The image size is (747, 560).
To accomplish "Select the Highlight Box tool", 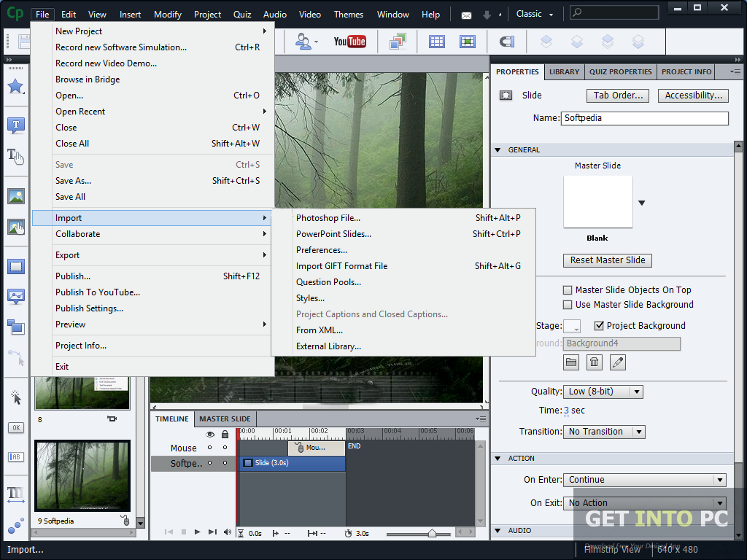I will pos(15,266).
